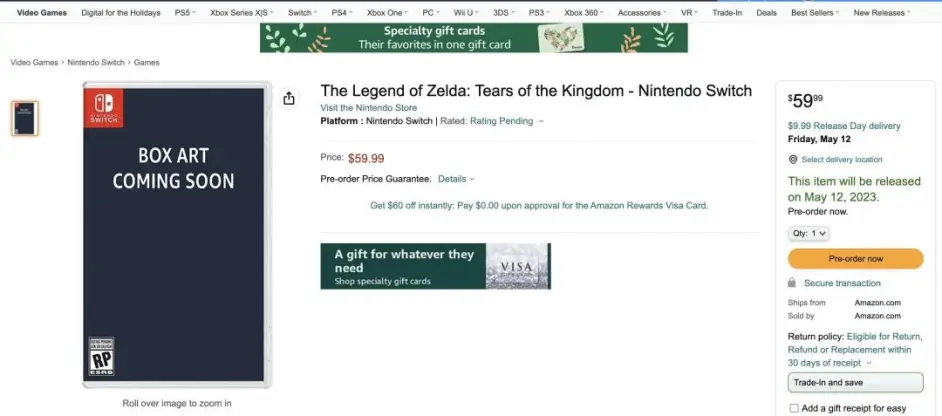Expand the Rating Pending dropdown arrow
The height and width of the screenshot is (416, 942).
pyautogui.click(x=541, y=121)
